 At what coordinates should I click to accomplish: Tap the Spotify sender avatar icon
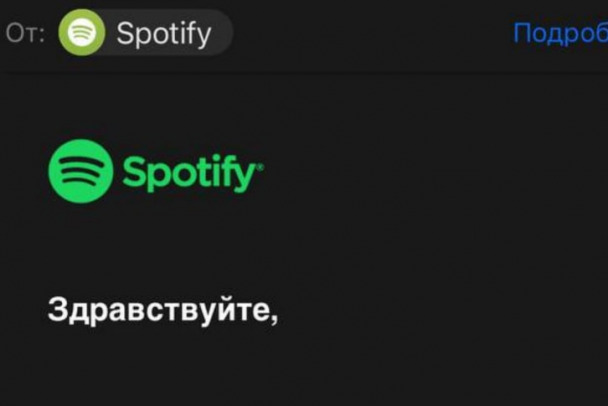pos(81,33)
